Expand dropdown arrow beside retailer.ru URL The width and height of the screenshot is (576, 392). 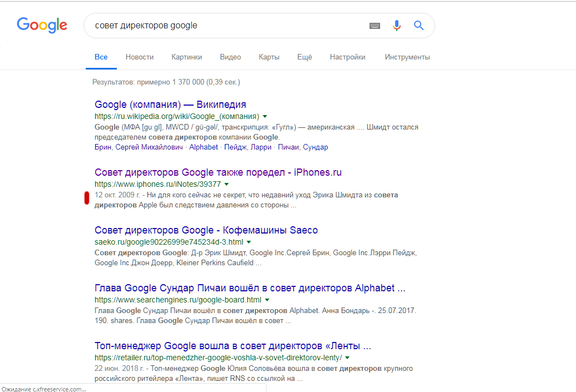coord(347,358)
